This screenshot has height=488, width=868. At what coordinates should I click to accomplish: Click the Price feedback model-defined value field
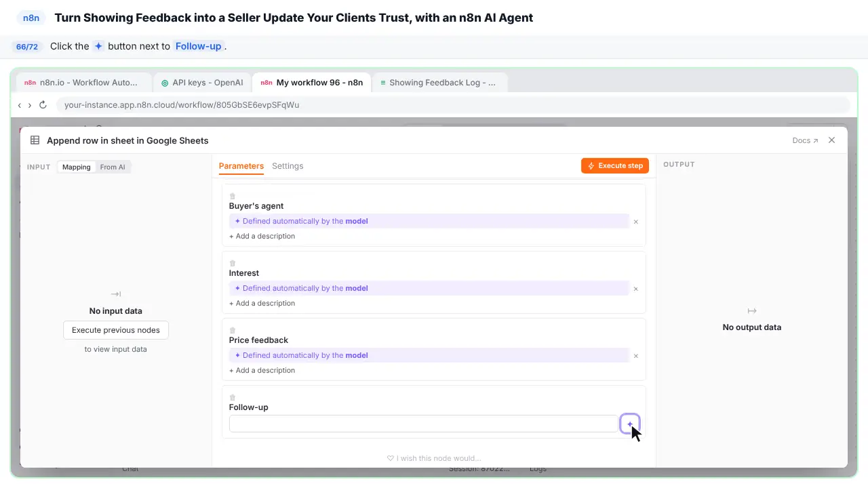pos(429,355)
